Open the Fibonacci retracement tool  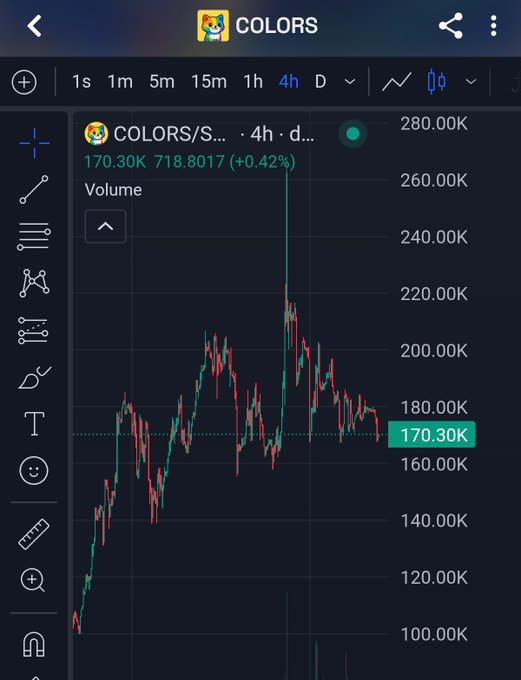34,237
